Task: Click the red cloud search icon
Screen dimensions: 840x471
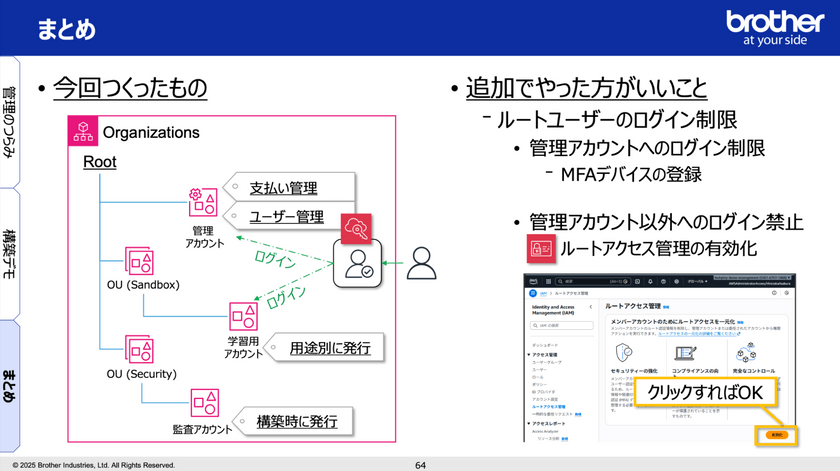Action: click(356, 228)
